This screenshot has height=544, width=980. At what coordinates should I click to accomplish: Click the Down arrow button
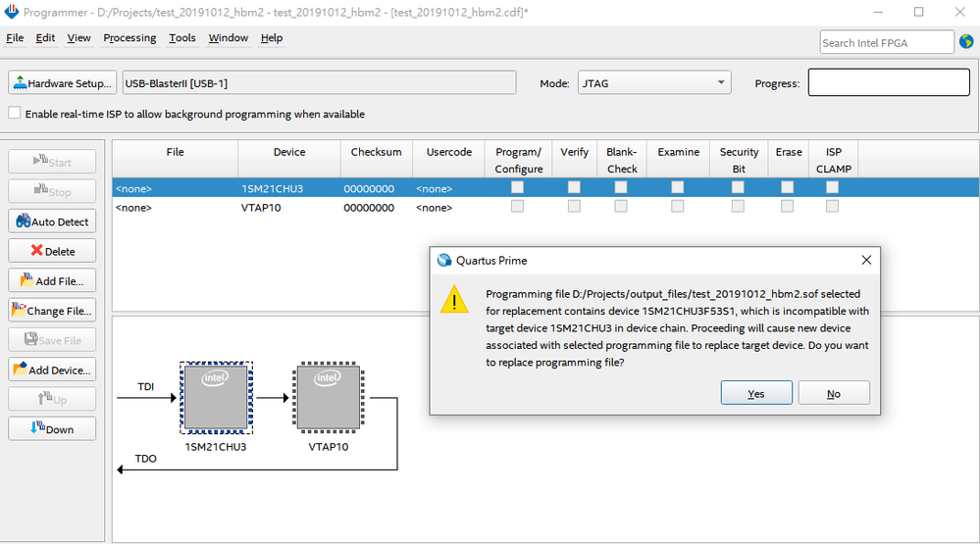(x=52, y=428)
